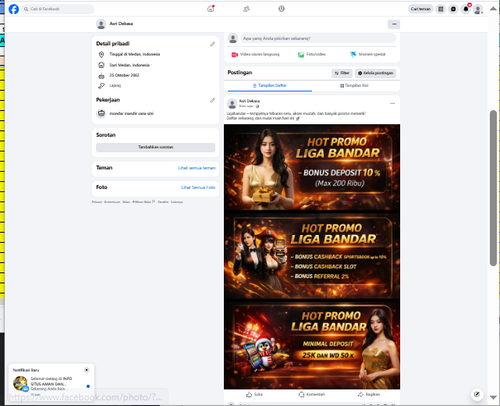
Task: Click the 'Cari teman' button
Action: pos(421,9)
